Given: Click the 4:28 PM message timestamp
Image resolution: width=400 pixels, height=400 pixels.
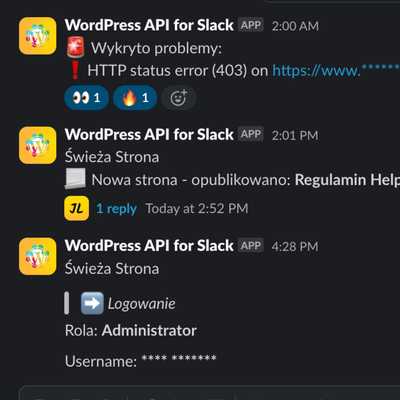Looking at the screenshot, I should (295, 246).
